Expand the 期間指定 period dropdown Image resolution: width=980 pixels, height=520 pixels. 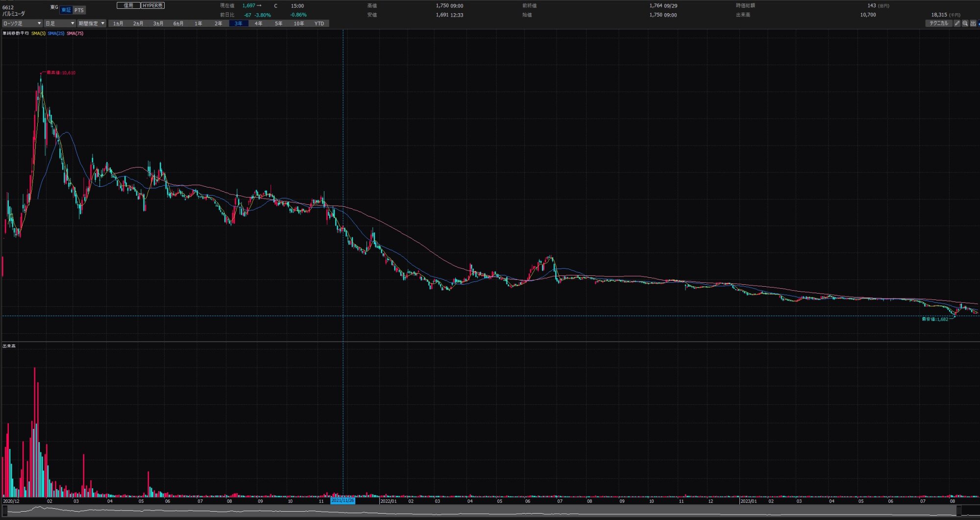point(92,24)
